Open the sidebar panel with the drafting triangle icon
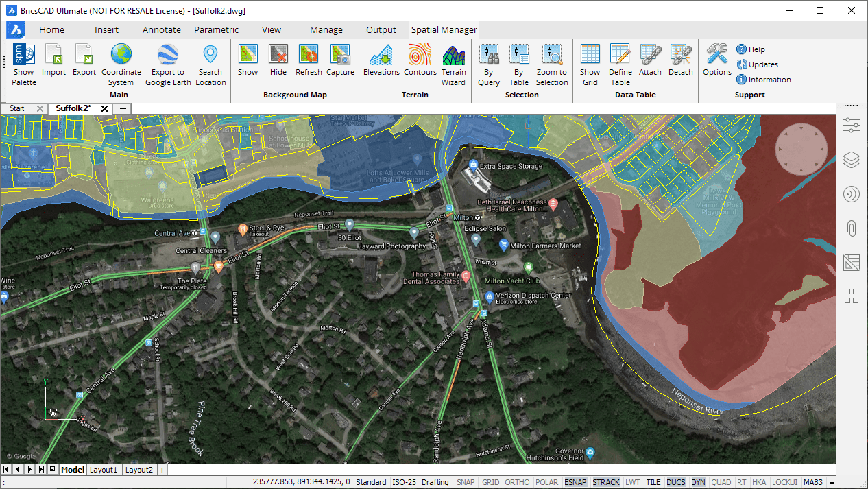The height and width of the screenshot is (489, 868). click(852, 262)
